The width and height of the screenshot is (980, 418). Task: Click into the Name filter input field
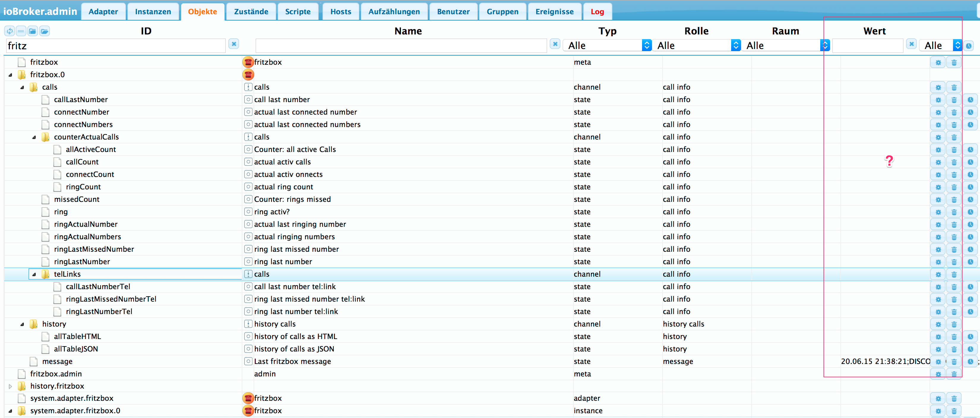point(402,46)
